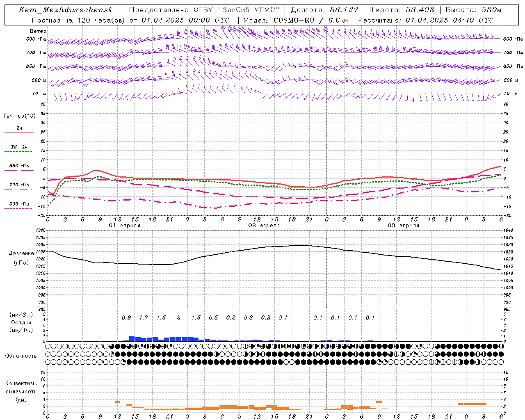Click 'Предоставлено ФГБУ "ЗапСиб УГМС"' header text
Image resolution: width=525 pixels, height=420 pixels.
(204, 10)
